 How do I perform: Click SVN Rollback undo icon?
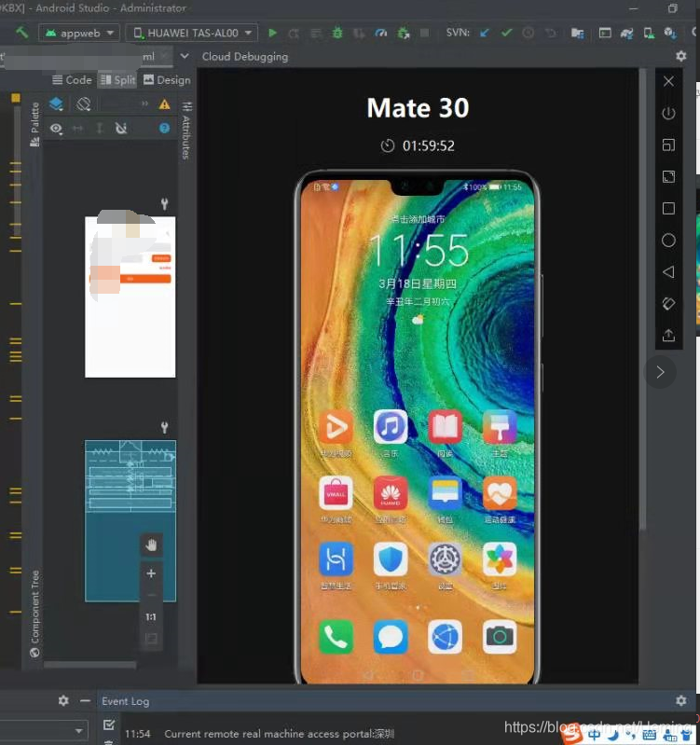(x=551, y=33)
